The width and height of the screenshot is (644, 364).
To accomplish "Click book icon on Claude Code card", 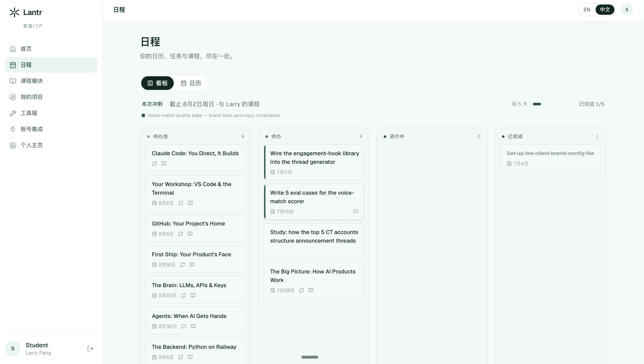I will pos(164,164).
